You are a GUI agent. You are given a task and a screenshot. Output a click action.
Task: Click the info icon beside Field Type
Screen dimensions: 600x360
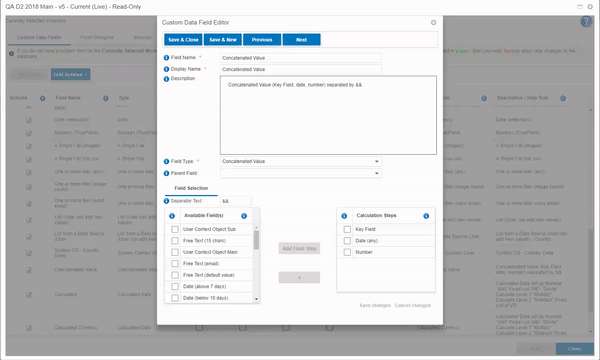(166, 161)
